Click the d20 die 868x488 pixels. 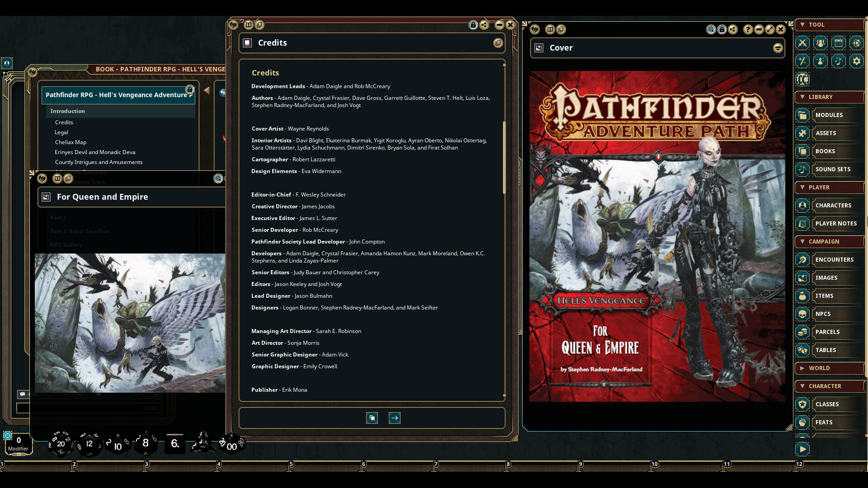[x=61, y=444]
